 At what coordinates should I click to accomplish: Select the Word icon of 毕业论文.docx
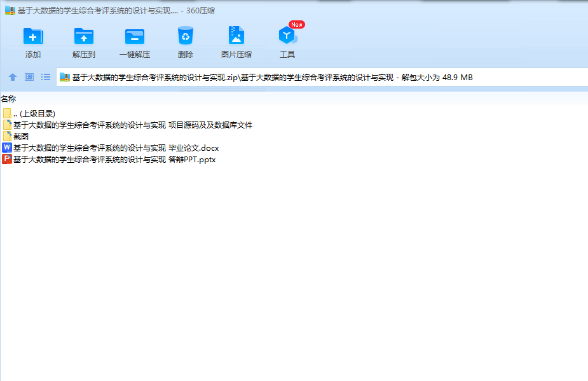click(x=7, y=148)
